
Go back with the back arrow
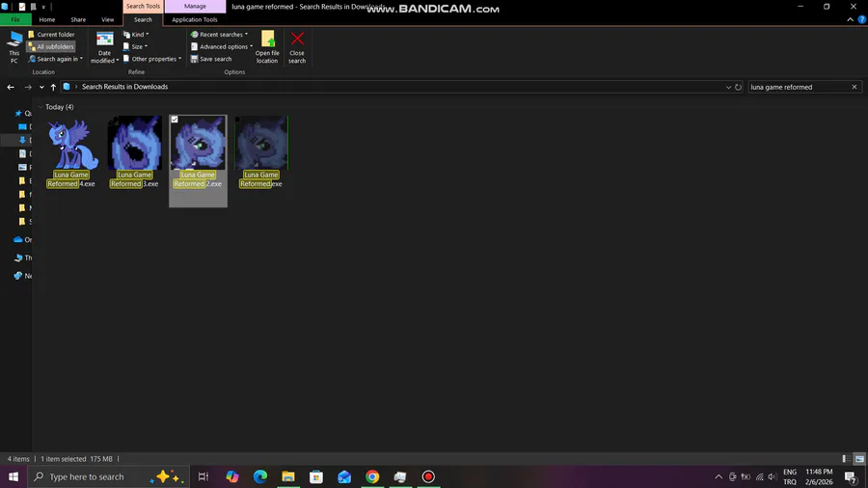click(x=11, y=87)
